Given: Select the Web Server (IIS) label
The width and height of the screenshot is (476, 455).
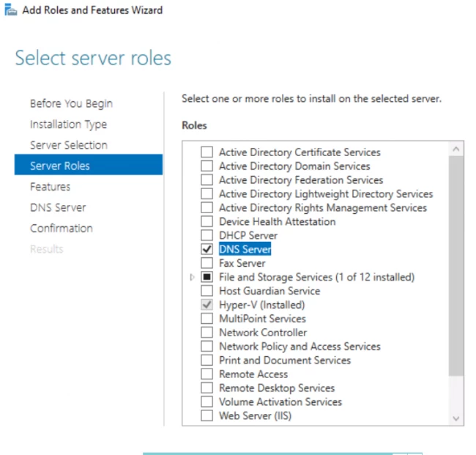Looking at the screenshot, I should point(256,415).
